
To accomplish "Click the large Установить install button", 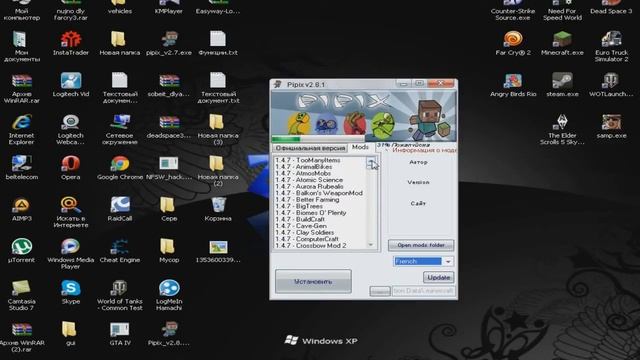I will tap(313, 281).
